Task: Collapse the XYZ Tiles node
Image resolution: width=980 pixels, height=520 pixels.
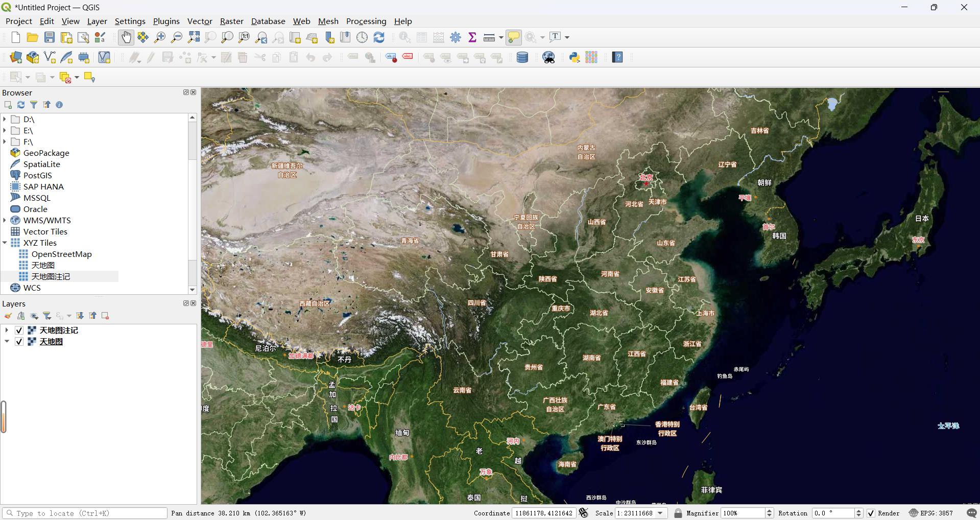Action: (5, 243)
